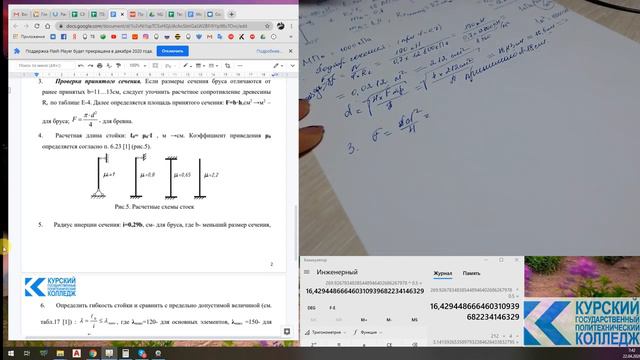Print the Google Docs document

click(100, 65)
